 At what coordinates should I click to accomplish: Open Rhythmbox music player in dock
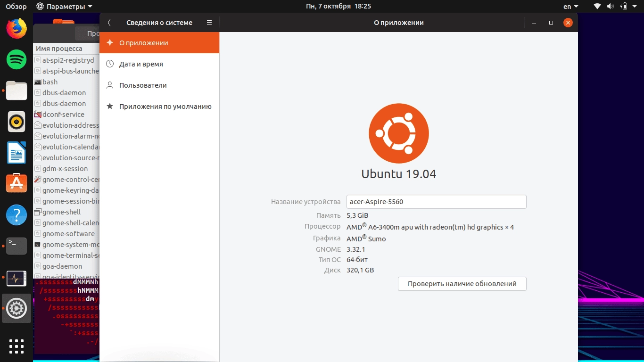[17, 122]
